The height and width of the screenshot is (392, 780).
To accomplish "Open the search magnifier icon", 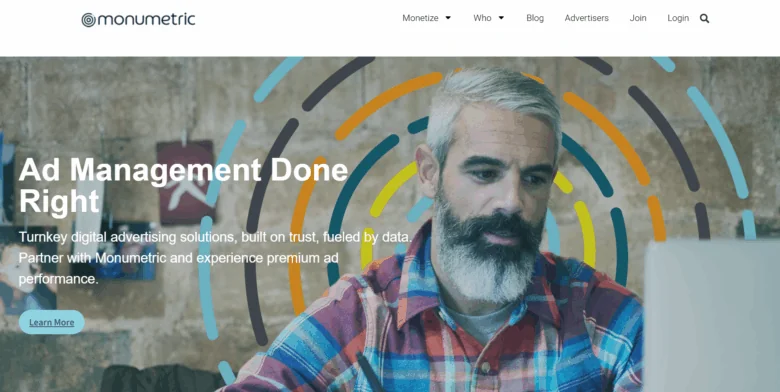I will [704, 18].
